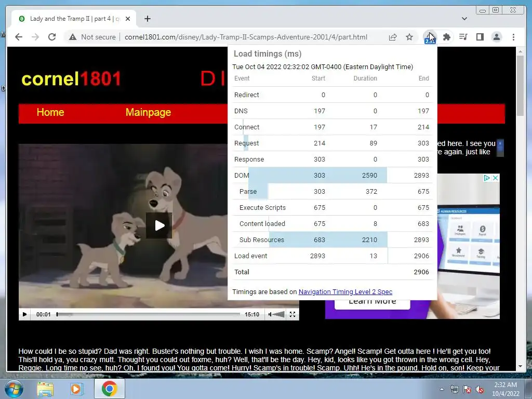The image size is (532, 399).
Task: Click the Content loaded row label
Action: tap(262, 223)
